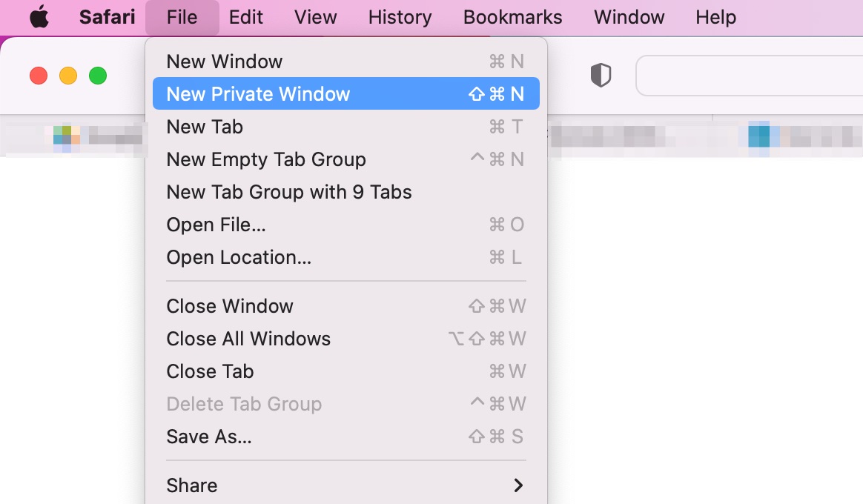Select Close Tab menu item
The width and height of the screenshot is (863, 504).
(345, 371)
